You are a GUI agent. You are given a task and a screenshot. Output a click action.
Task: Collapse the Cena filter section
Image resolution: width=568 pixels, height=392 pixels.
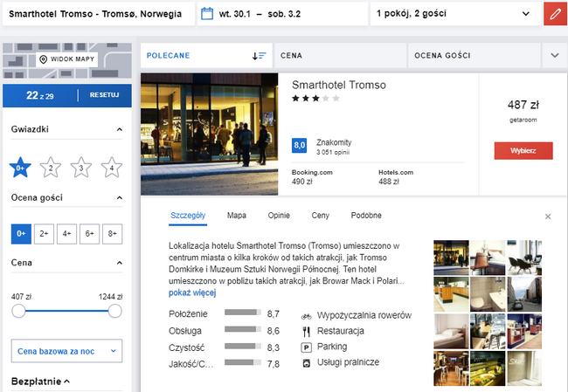(x=119, y=263)
